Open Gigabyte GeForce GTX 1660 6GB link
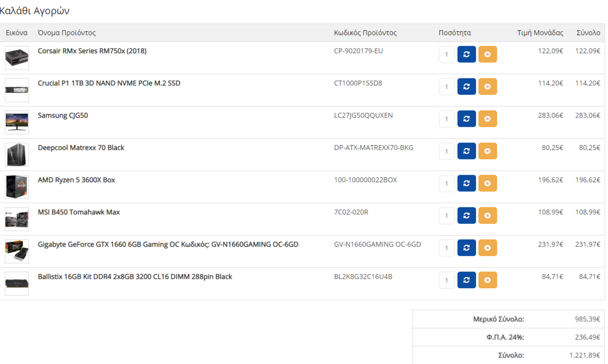 pos(168,245)
